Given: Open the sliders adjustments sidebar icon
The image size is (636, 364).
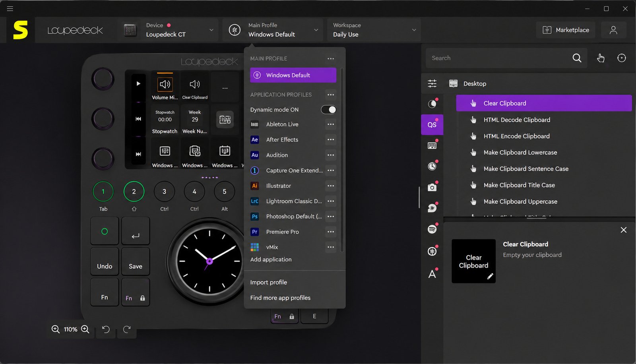Looking at the screenshot, I should tap(432, 83).
